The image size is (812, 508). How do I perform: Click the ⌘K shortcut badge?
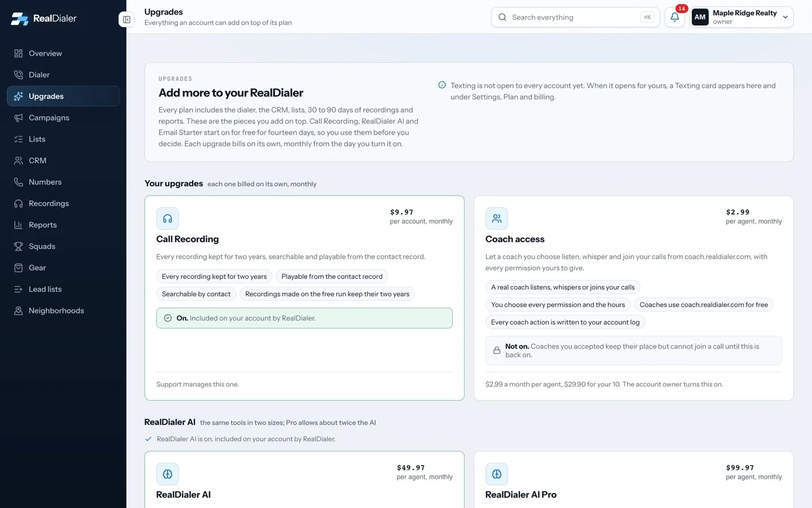click(647, 17)
